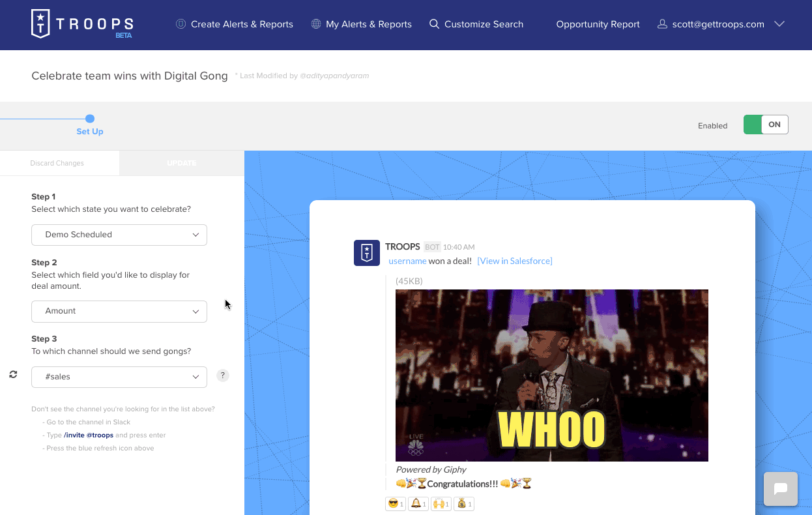
Task: Click the username link in preview
Action: [407, 261]
